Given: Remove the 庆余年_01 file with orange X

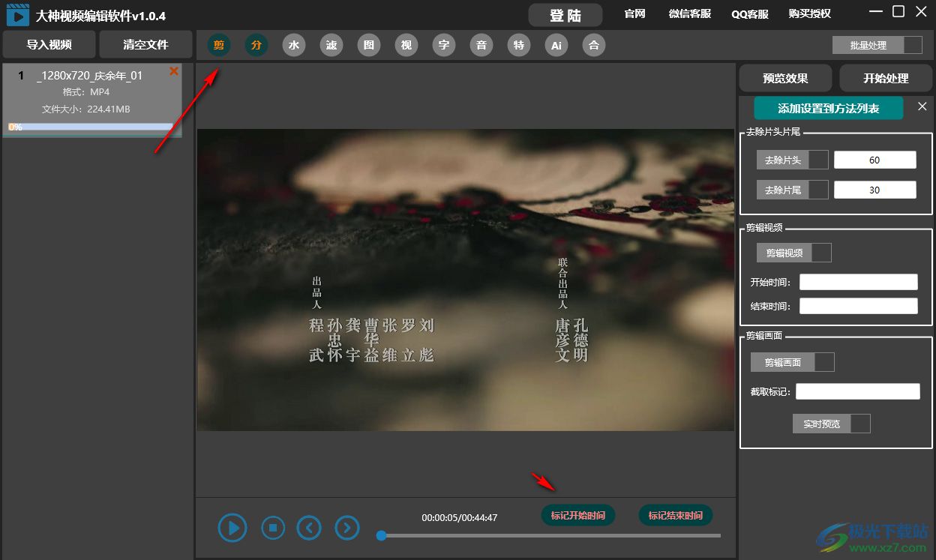Looking at the screenshot, I should pyautogui.click(x=174, y=71).
